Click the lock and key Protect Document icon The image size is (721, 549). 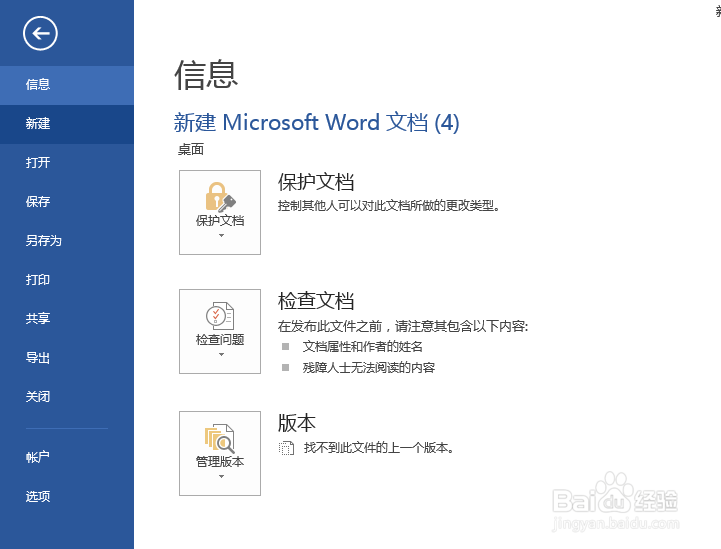coord(220,197)
